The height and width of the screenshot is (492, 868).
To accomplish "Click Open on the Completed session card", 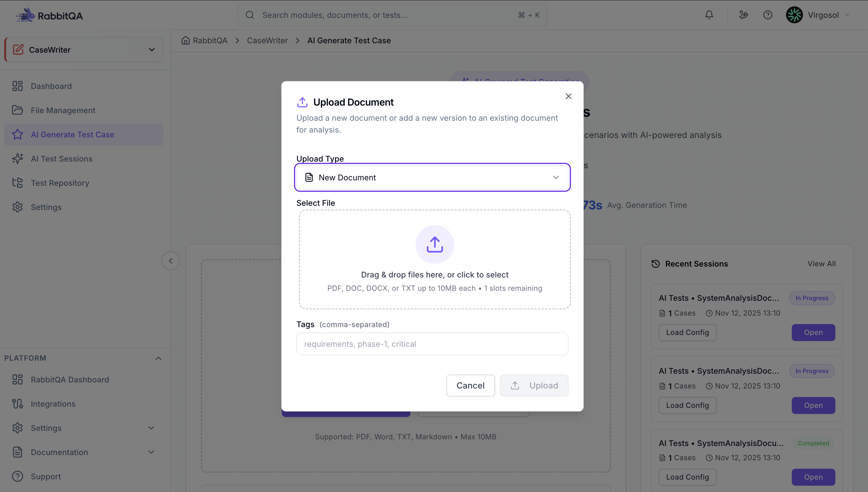I will pyautogui.click(x=813, y=477).
